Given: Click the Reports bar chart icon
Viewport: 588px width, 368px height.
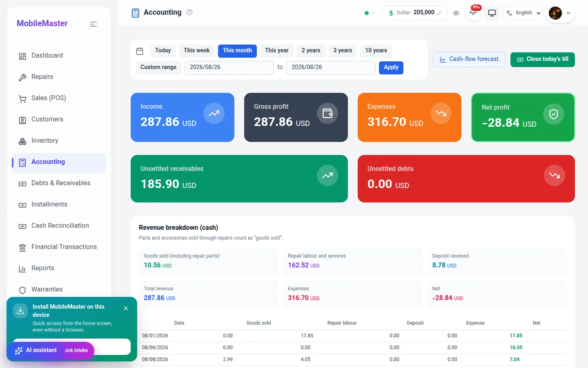Looking at the screenshot, I should (x=22, y=269).
